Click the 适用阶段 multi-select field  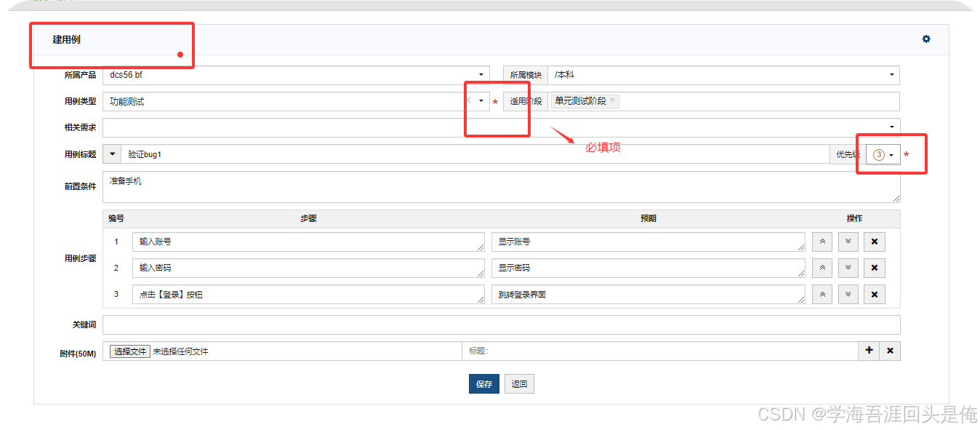point(723,101)
